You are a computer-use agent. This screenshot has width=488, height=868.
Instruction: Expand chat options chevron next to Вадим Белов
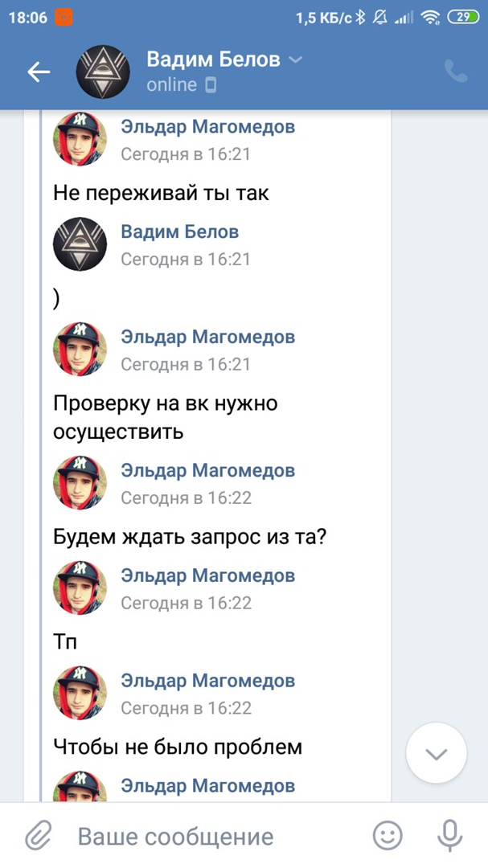coord(295,60)
